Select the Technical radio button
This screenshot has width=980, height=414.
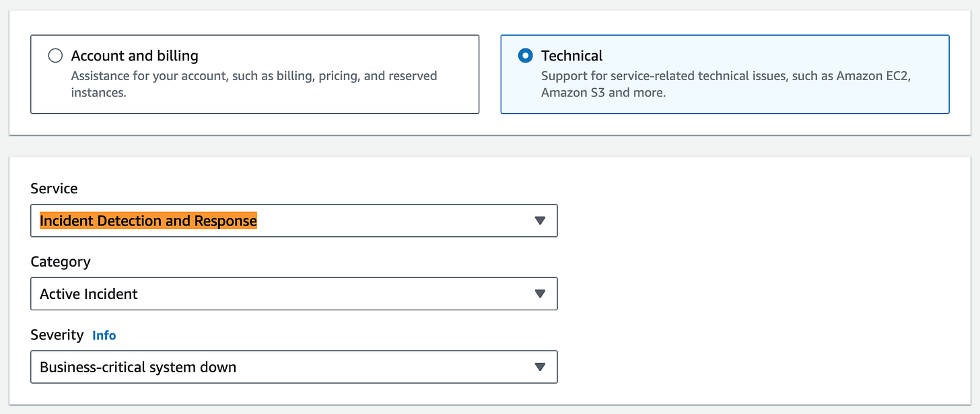(x=525, y=56)
